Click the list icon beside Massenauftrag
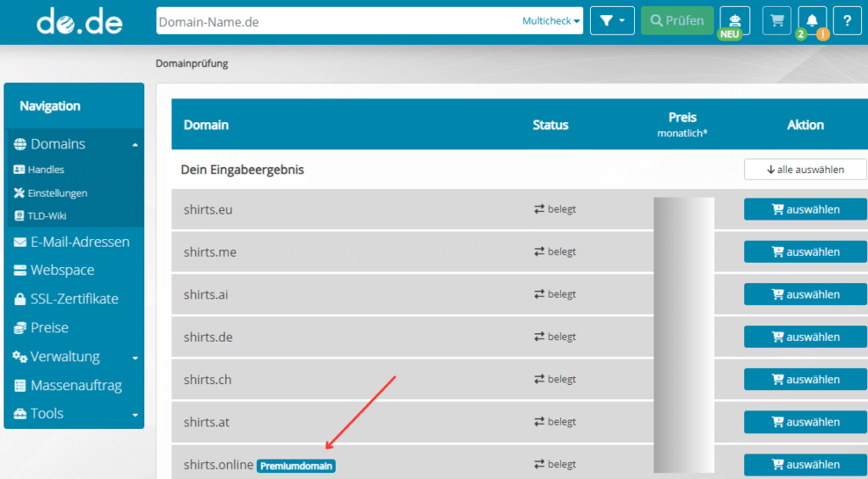This screenshot has height=479, width=868. (20, 386)
